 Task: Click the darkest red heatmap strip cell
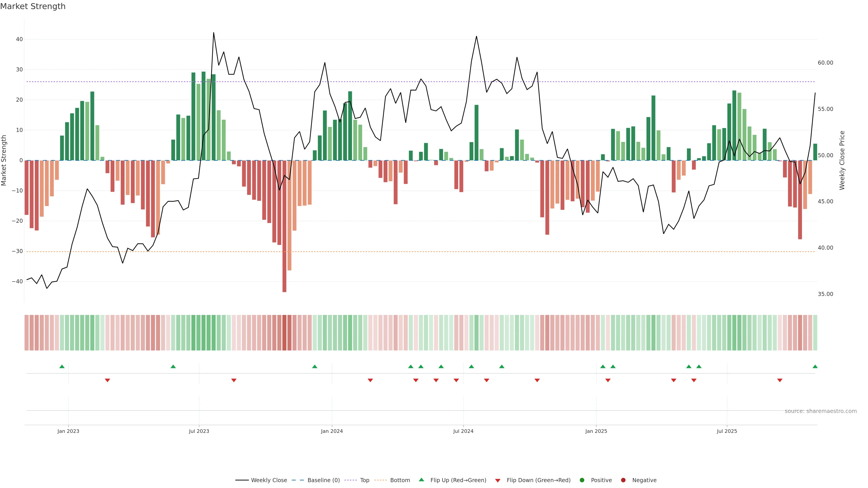(284, 333)
